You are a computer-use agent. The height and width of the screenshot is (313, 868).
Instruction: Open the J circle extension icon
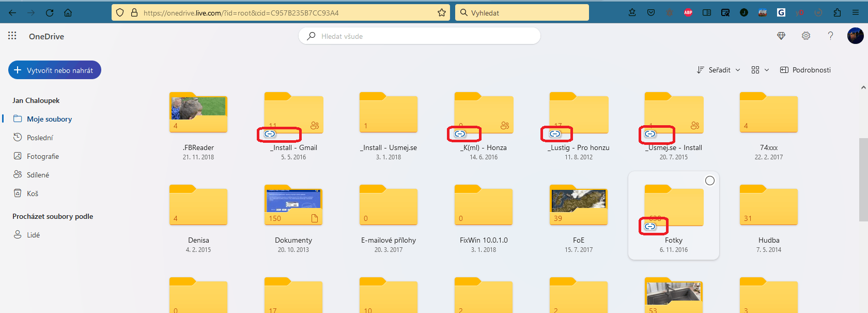point(744,12)
